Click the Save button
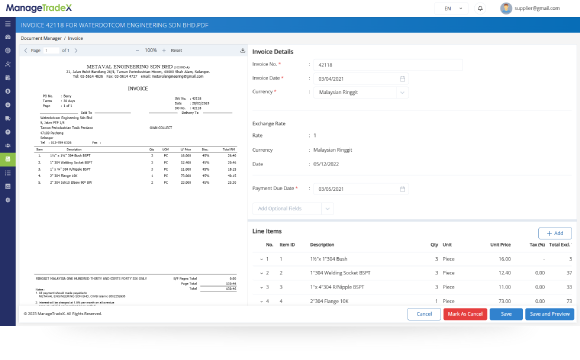The image size is (580, 360). (x=506, y=314)
